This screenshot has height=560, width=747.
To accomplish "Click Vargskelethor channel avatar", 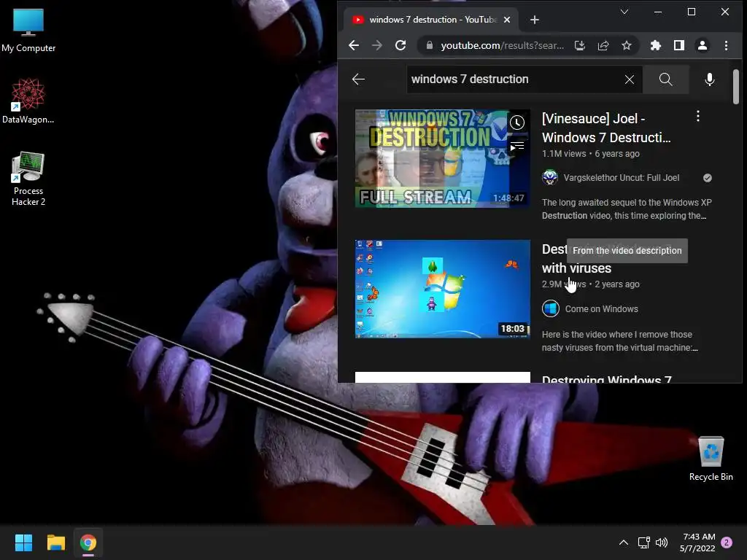I will click(550, 178).
